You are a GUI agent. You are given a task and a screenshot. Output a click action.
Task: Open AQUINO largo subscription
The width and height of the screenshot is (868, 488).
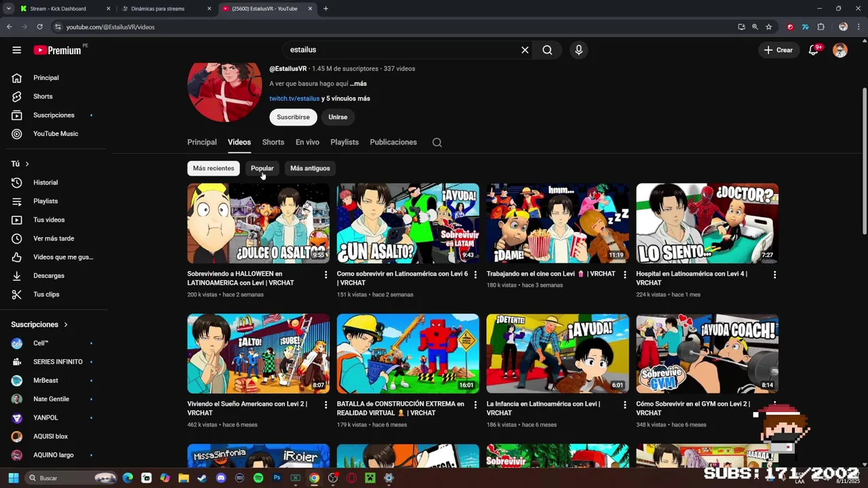click(x=54, y=455)
